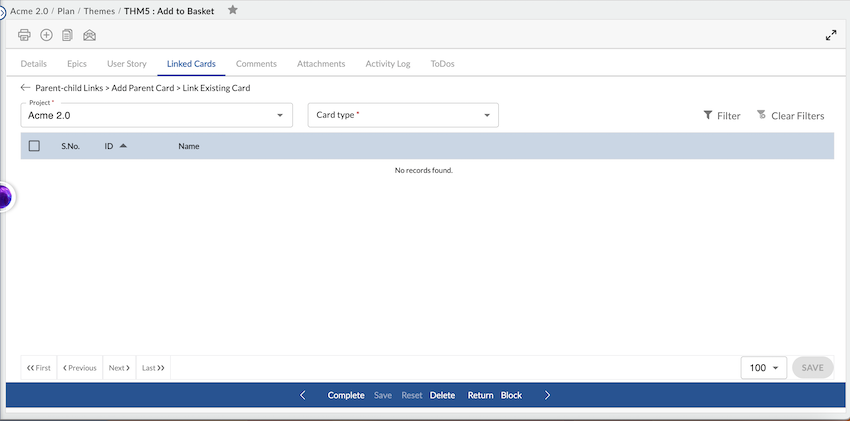The height and width of the screenshot is (421, 850).
Task: Open the page size dropdown showing 100
Action: (764, 368)
